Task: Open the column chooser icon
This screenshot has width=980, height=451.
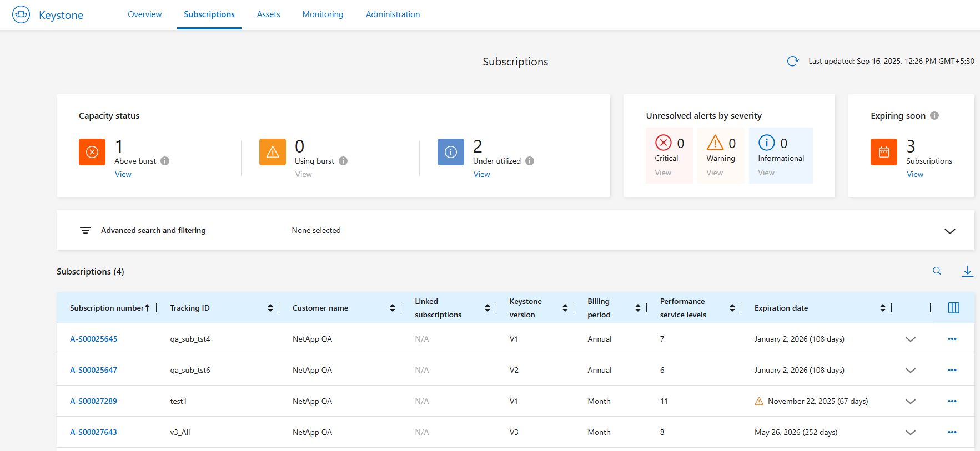Action: point(953,308)
